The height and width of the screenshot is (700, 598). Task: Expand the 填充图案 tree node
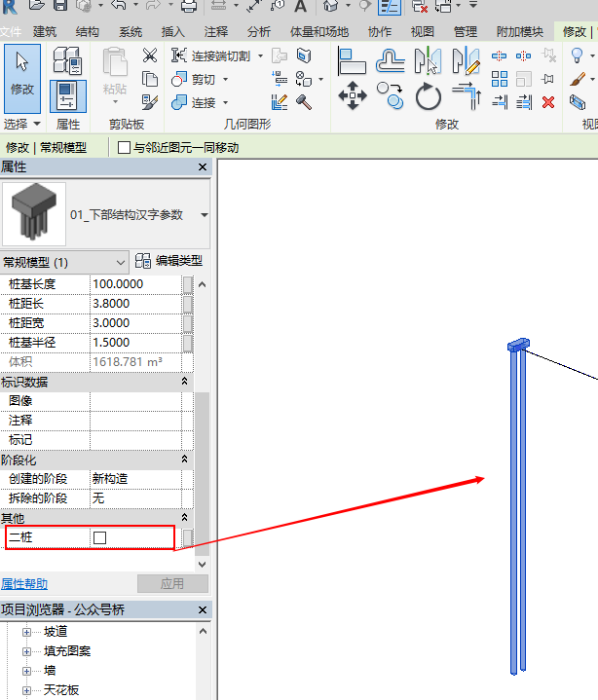[x=27, y=651]
